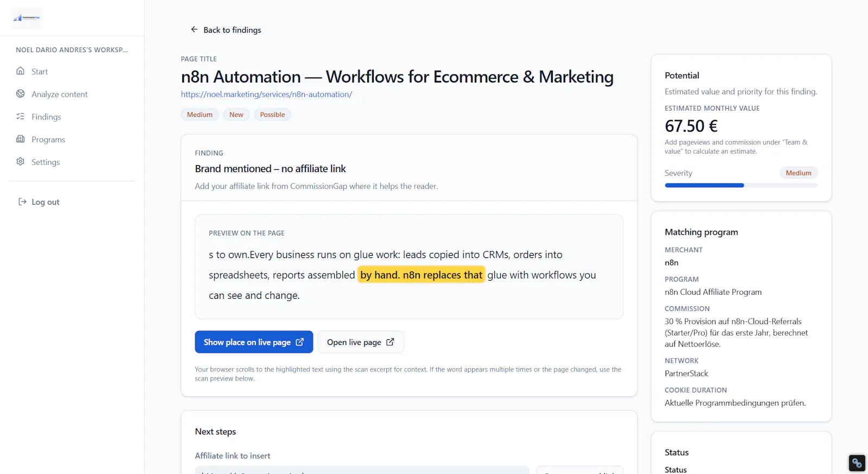Click Show place on live page button
This screenshot has width=868, height=474.
click(x=254, y=342)
